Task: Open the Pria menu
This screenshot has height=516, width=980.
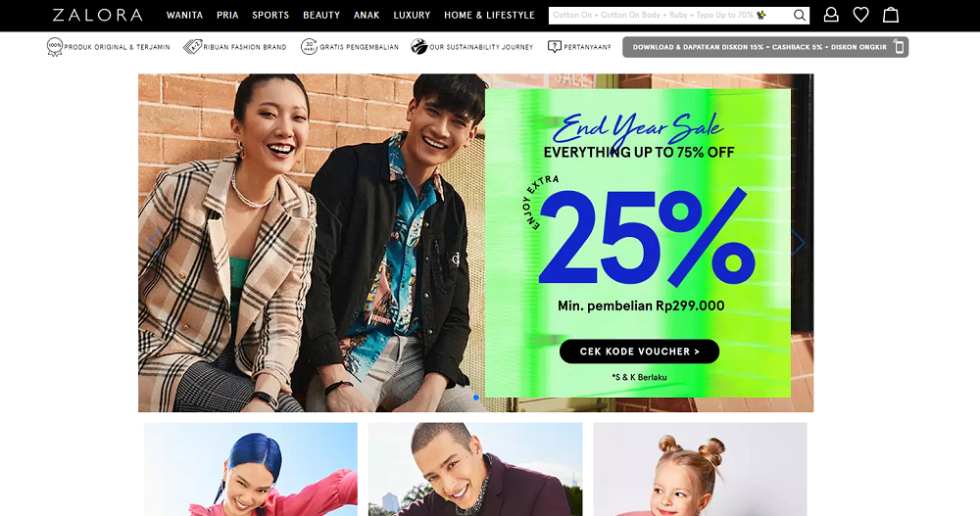Action: click(x=227, y=15)
